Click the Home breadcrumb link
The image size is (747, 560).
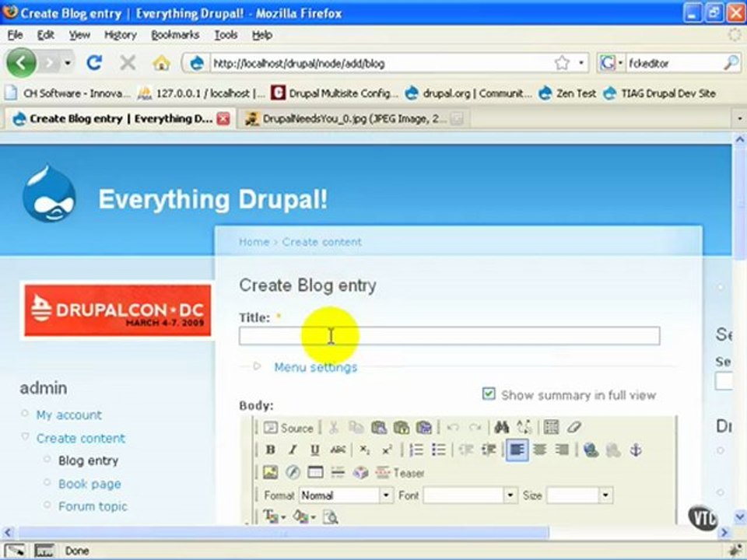click(x=254, y=242)
